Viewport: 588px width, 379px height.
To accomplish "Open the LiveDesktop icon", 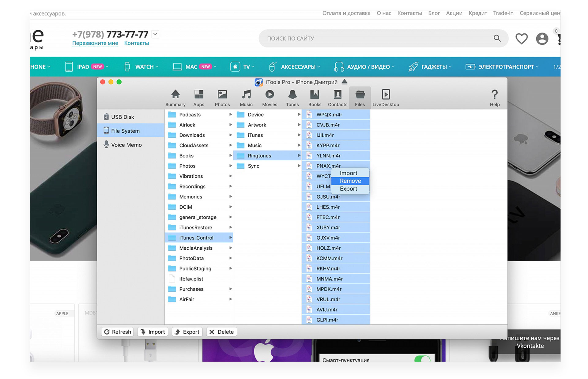I will coord(386,98).
